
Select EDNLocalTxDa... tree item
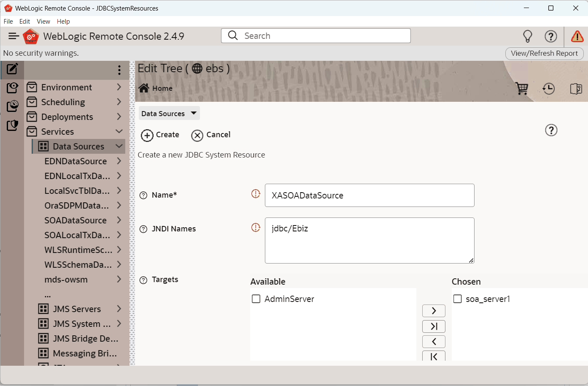point(77,176)
